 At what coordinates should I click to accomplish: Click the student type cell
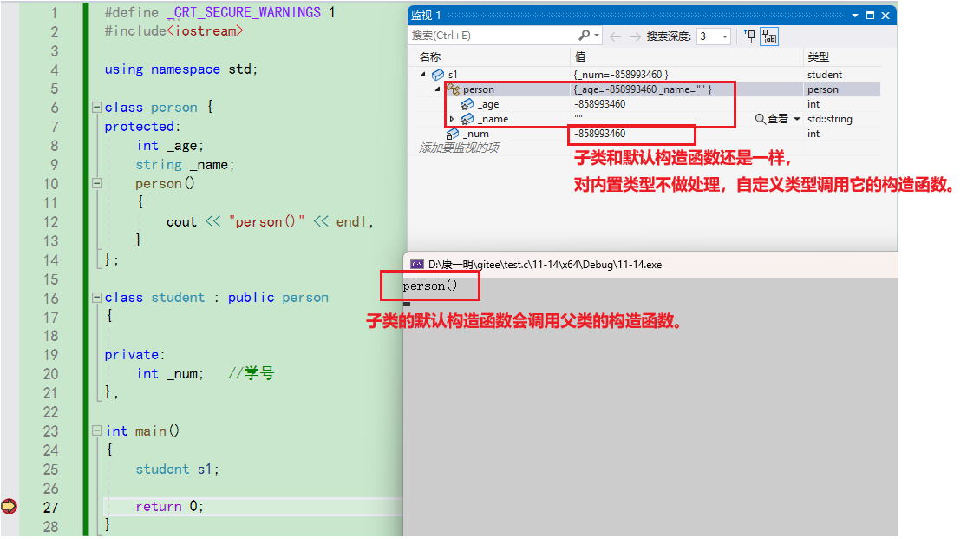coord(825,75)
